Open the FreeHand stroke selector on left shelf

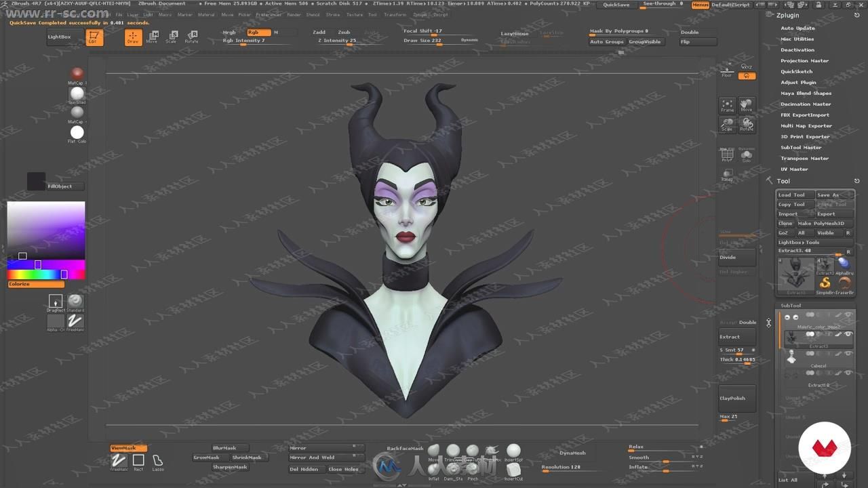75,322
